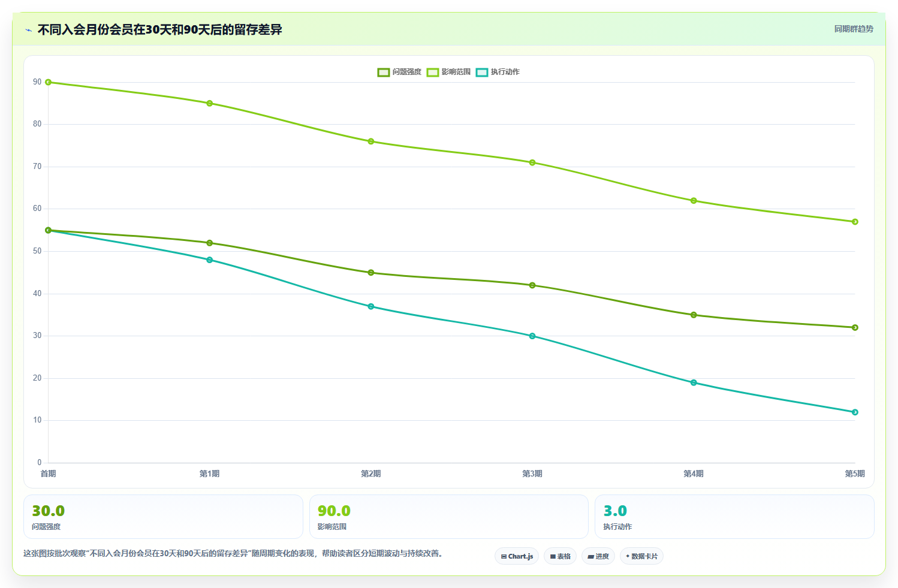Click x-axis label 第4期

[x=694, y=474]
